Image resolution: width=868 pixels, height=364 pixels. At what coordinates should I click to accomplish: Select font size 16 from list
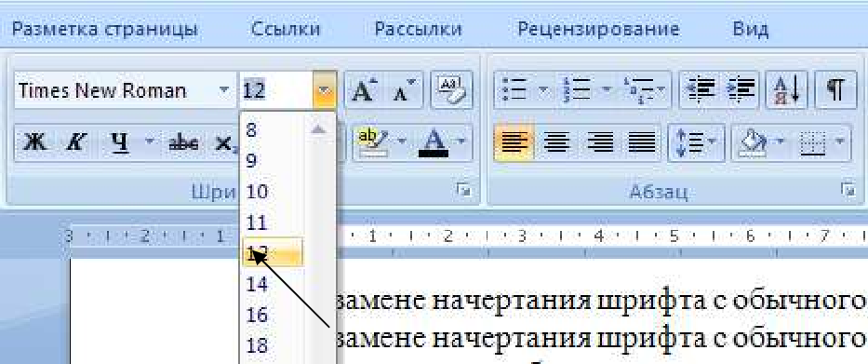pos(257,316)
